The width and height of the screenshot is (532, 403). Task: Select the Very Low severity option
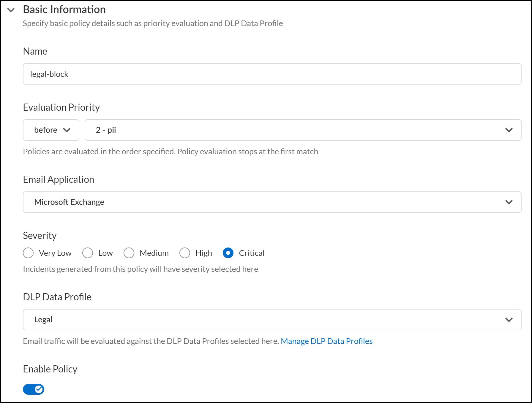tap(28, 253)
